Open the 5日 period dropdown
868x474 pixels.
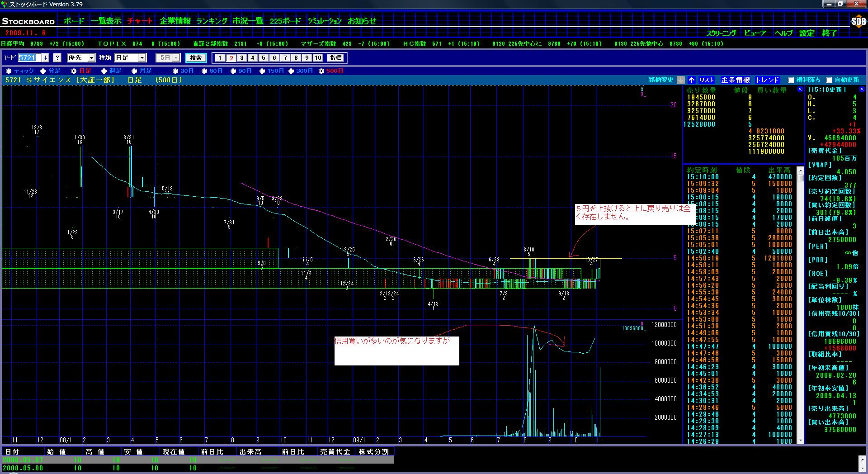(176, 58)
